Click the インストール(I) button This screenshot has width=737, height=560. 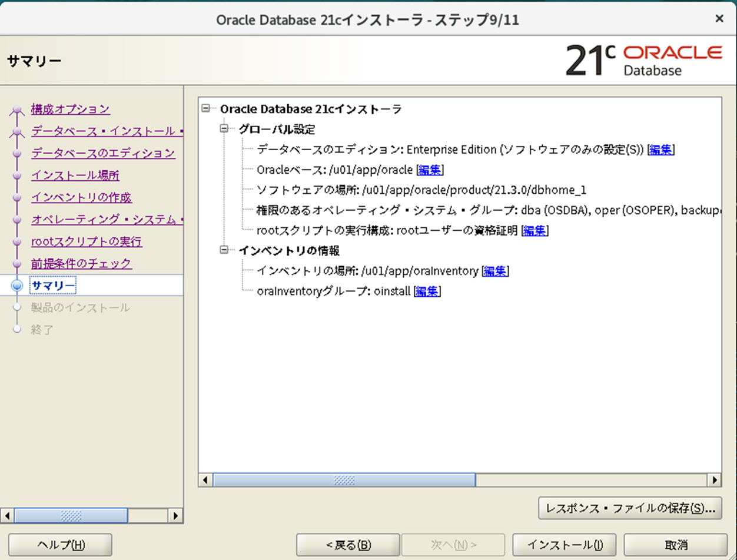point(565,545)
